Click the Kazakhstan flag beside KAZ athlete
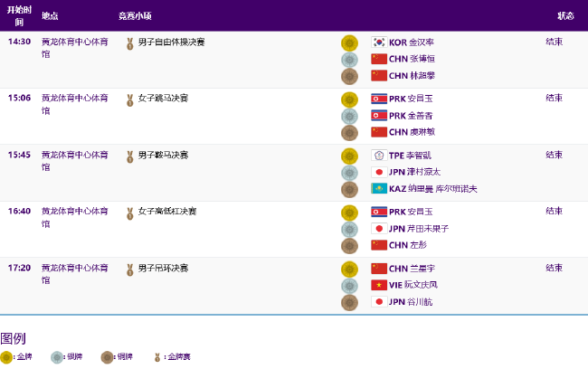The height and width of the screenshot is (369, 588). (379, 188)
